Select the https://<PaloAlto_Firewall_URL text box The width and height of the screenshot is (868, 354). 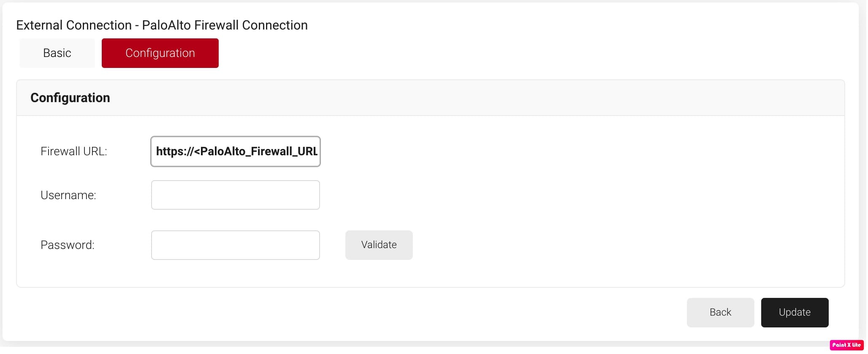tap(236, 151)
